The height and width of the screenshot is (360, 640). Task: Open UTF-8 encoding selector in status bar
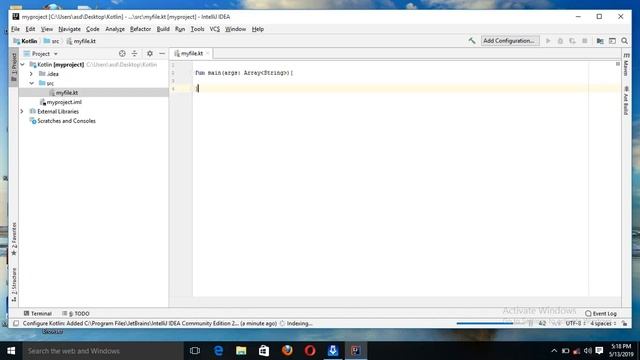coord(576,323)
